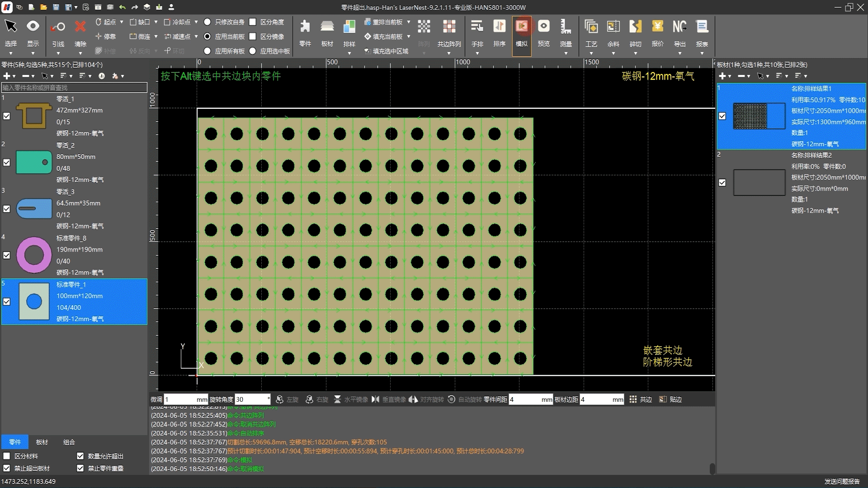Click the 清除 red X icon
This screenshot has width=868, height=488.
(80, 27)
